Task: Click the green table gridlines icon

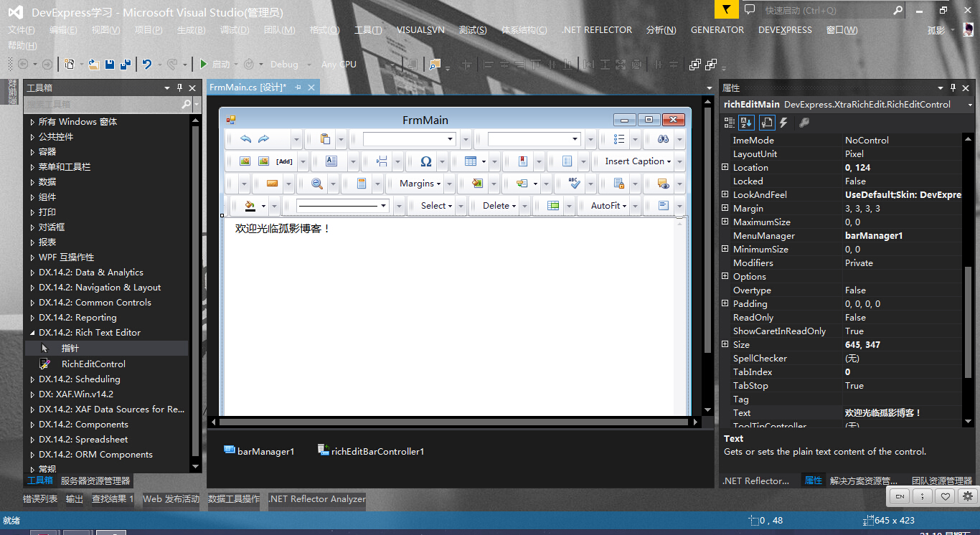Action: pyautogui.click(x=553, y=206)
